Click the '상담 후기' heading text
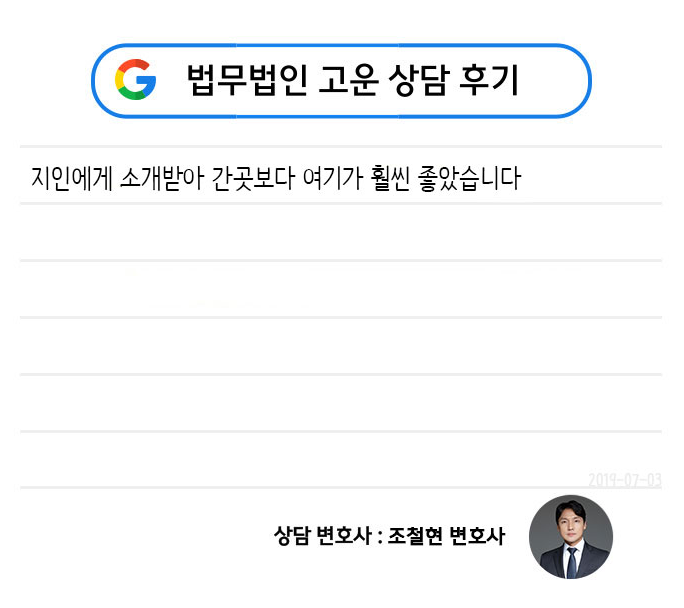The width and height of the screenshot is (684, 608). coord(455,80)
